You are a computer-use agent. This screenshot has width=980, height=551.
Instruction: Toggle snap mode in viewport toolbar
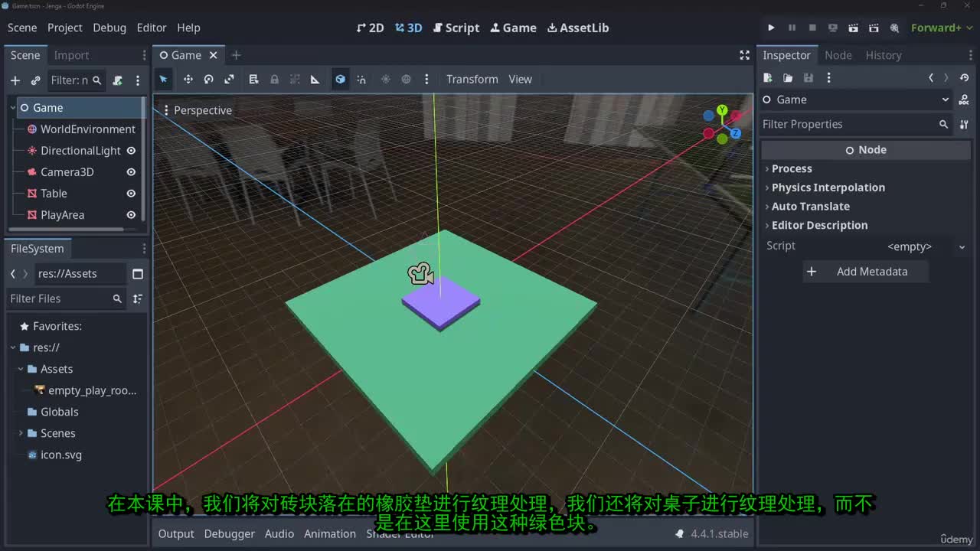(x=361, y=80)
